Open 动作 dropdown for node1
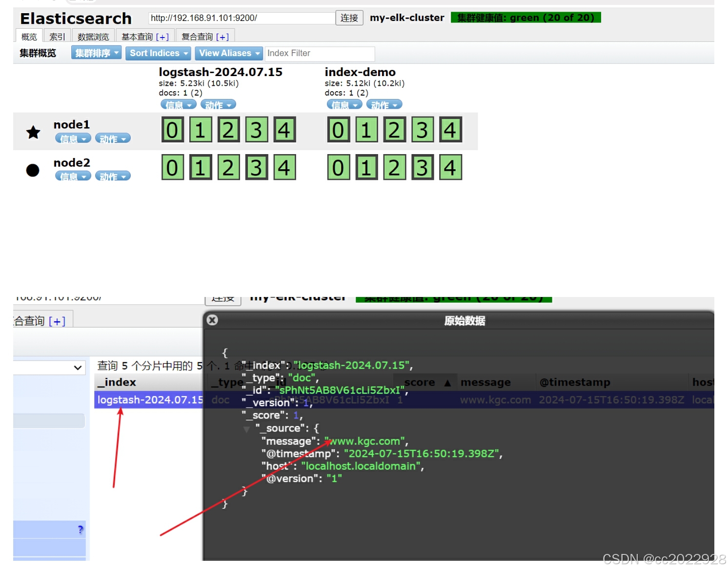Image resolution: width=728 pixels, height=572 pixels. (113, 138)
